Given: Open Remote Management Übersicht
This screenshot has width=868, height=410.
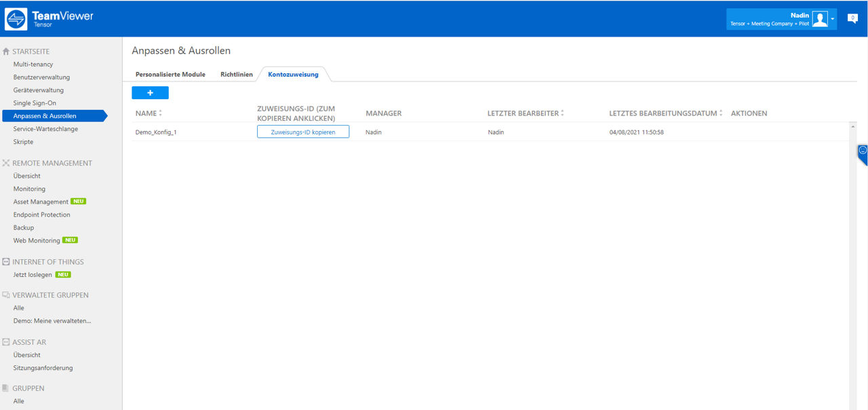Looking at the screenshot, I should click(27, 176).
